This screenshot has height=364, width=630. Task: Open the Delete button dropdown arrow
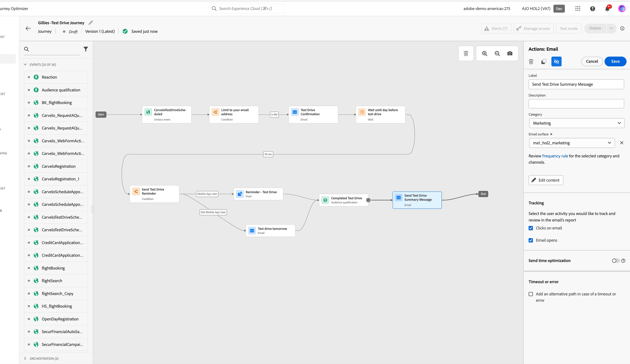[x=611, y=29]
